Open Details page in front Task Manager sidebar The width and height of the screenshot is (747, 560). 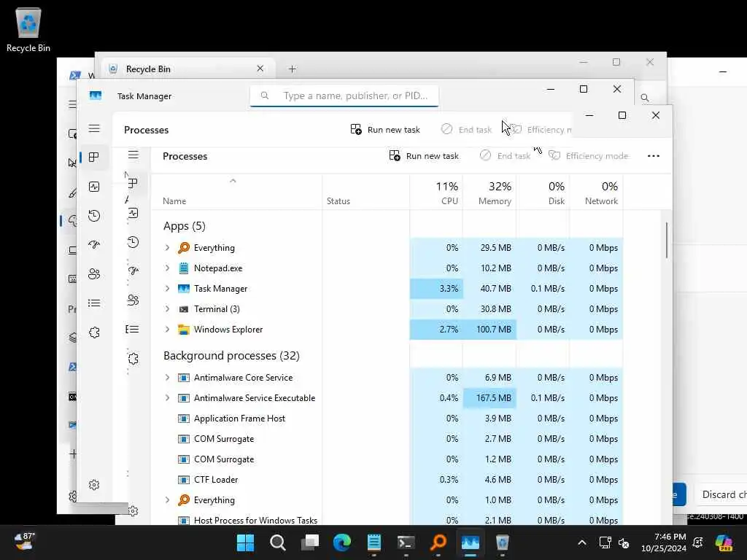[133, 329]
